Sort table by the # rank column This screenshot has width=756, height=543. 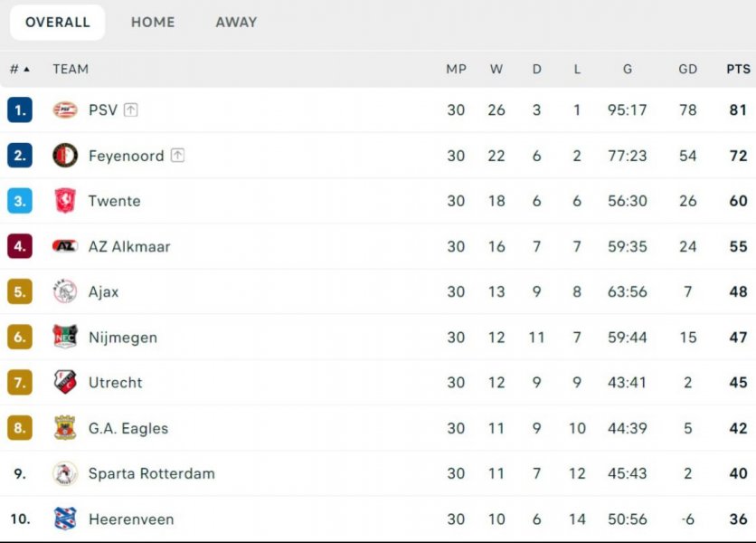(x=19, y=69)
